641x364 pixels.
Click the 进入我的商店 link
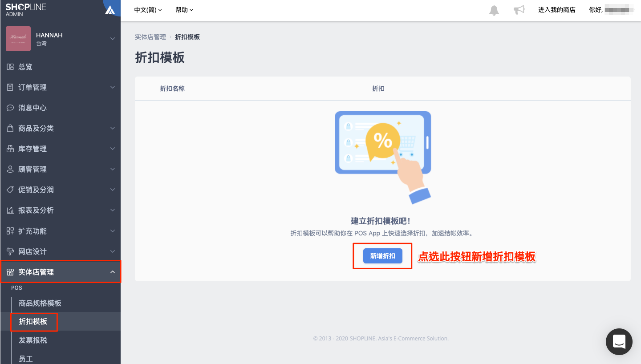[557, 10]
